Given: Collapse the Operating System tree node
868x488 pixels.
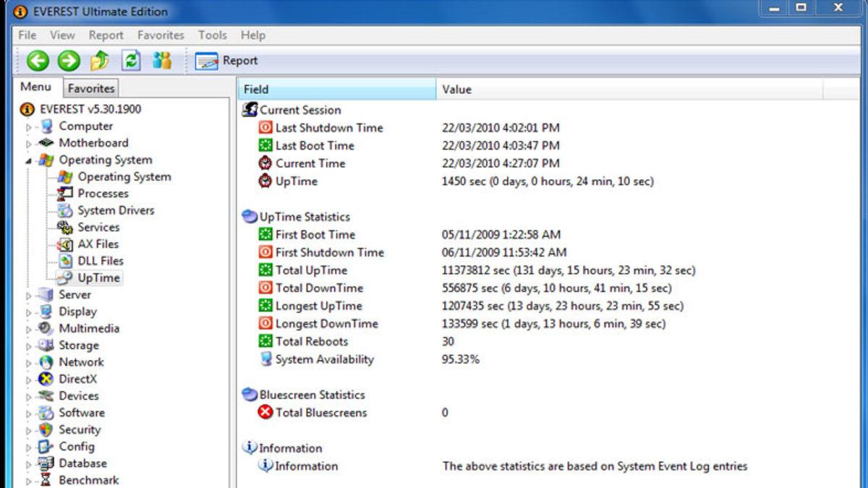Looking at the screenshot, I should 29,160.
